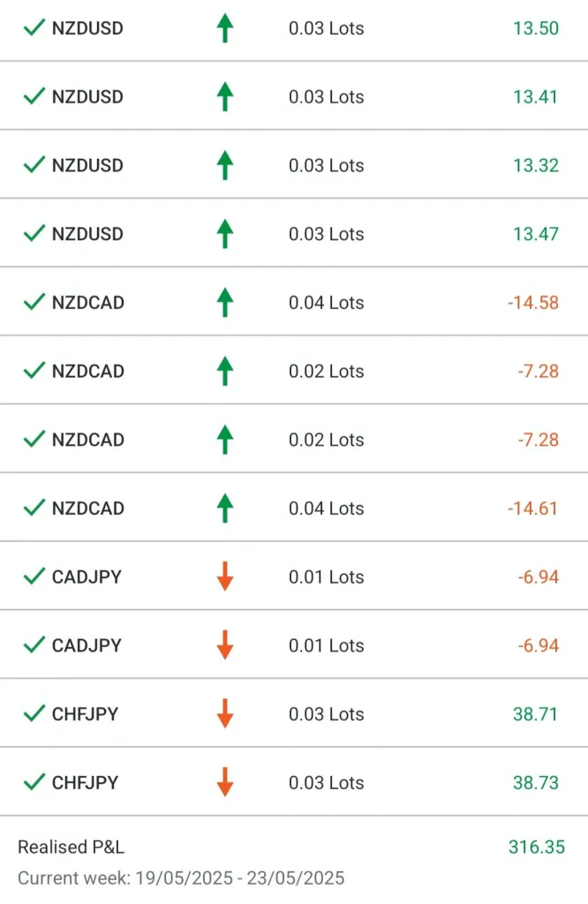The height and width of the screenshot is (904, 588).
Task: Click the Current week date range text
Action: 181,878
